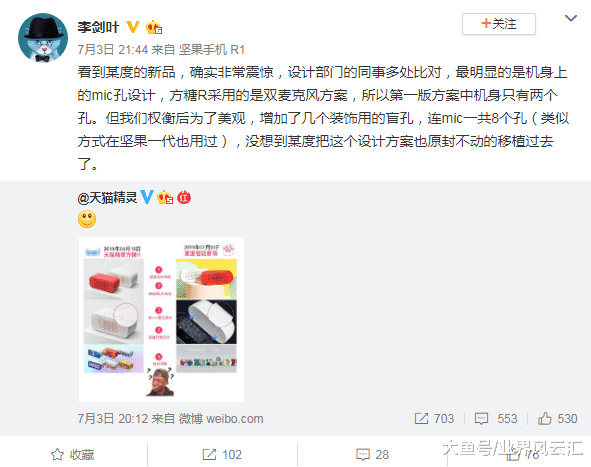Viewport: 591px width, 467px height.
Task: Click the 微博 weibo.com source link
Action: (220, 419)
